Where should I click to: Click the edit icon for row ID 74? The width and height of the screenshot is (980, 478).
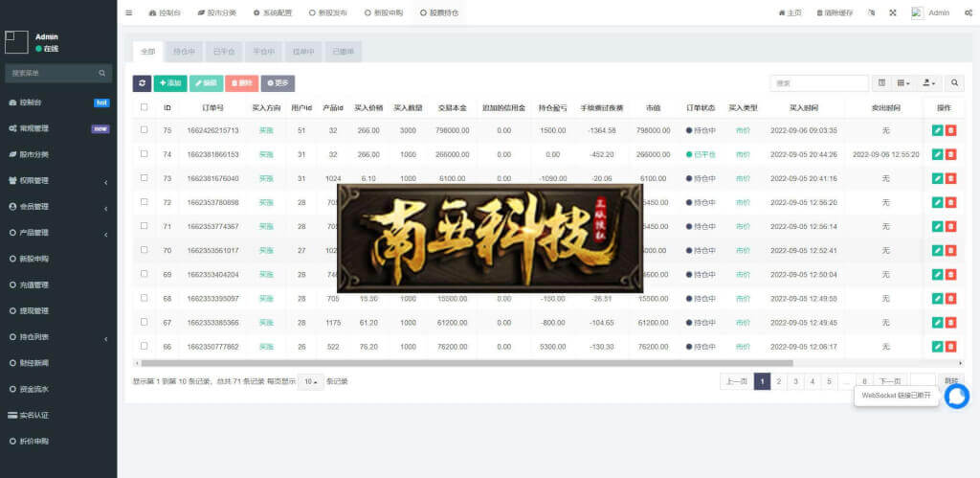pos(937,154)
